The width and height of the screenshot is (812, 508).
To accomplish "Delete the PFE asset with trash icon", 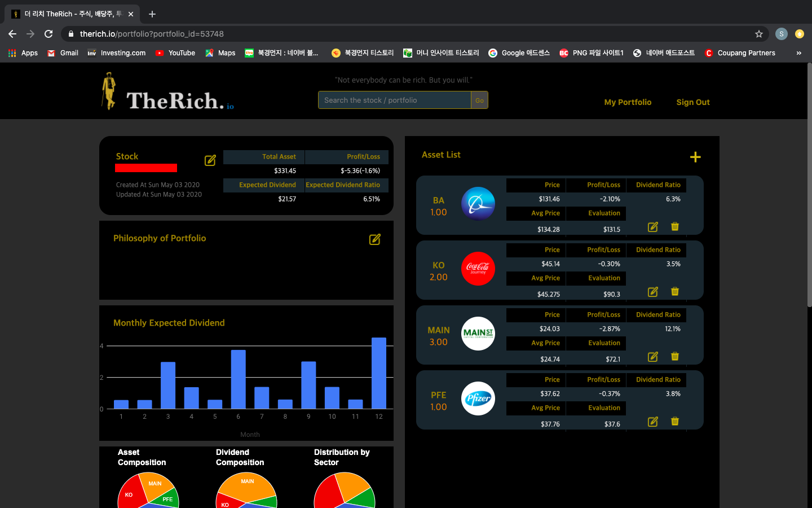I will (x=675, y=421).
